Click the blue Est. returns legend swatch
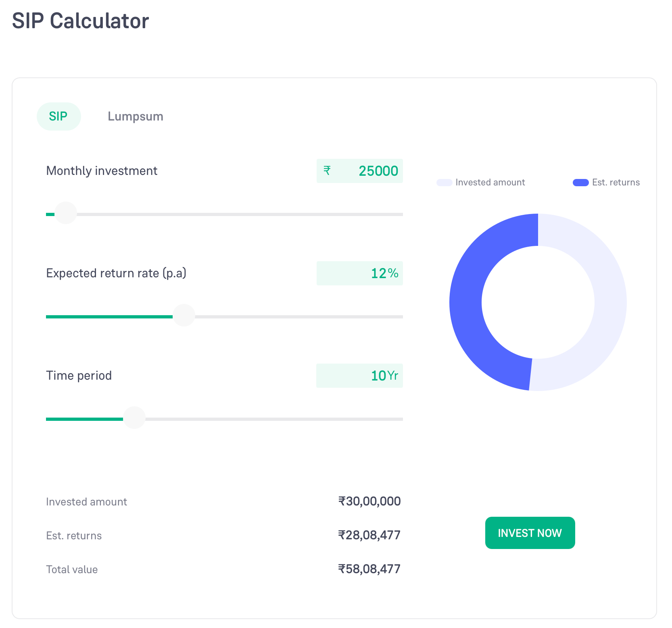Screen dimensions: 672x628 (580, 183)
